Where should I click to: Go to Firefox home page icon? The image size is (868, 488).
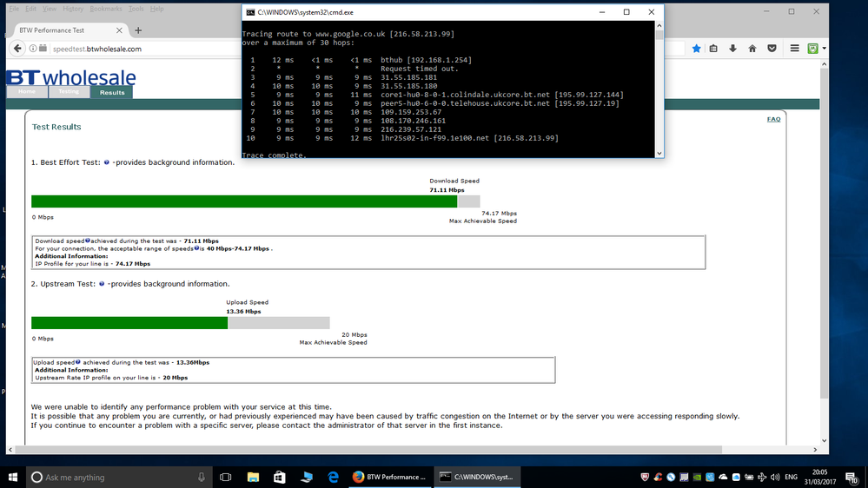click(x=752, y=49)
